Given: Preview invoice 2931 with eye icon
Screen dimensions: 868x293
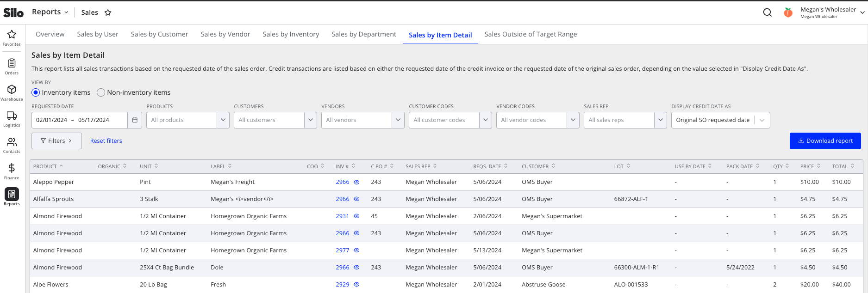Looking at the screenshot, I should [x=356, y=216].
